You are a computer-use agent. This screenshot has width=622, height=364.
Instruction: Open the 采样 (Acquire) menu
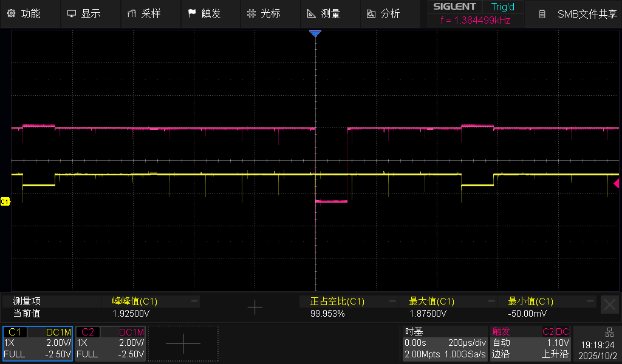click(145, 13)
